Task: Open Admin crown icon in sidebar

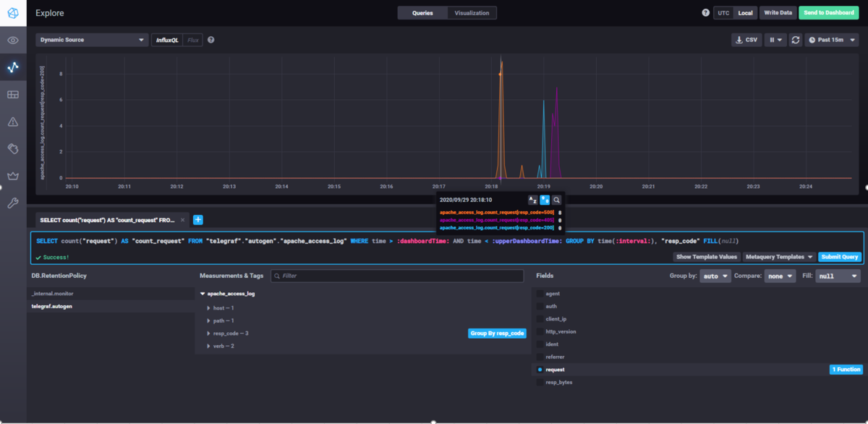Action: [13, 176]
